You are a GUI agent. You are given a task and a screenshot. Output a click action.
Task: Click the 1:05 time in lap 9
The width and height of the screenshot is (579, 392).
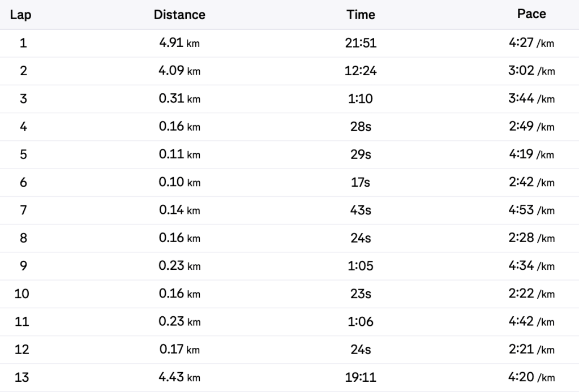coord(361,266)
